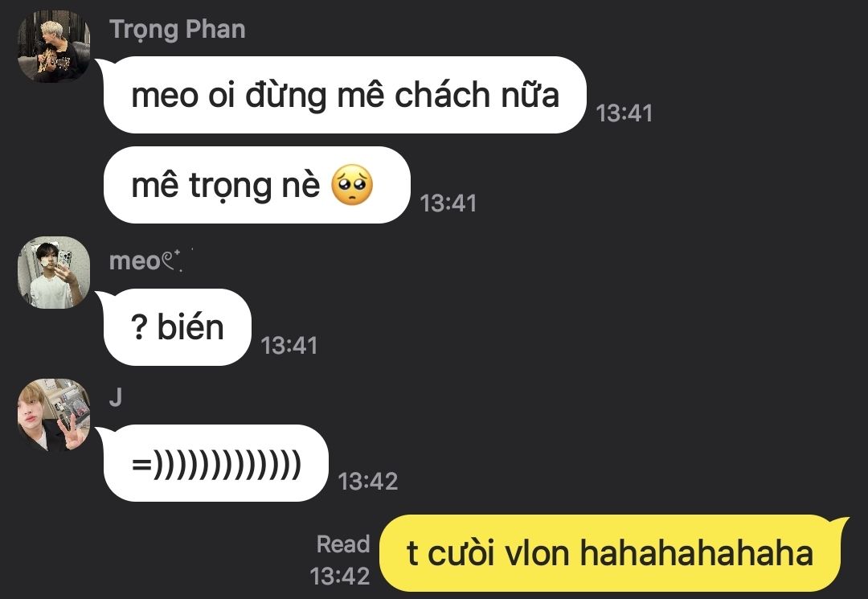Click the sender name Trọng Phan
Viewport: 868px width, 599px height.
[x=178, y=30]
